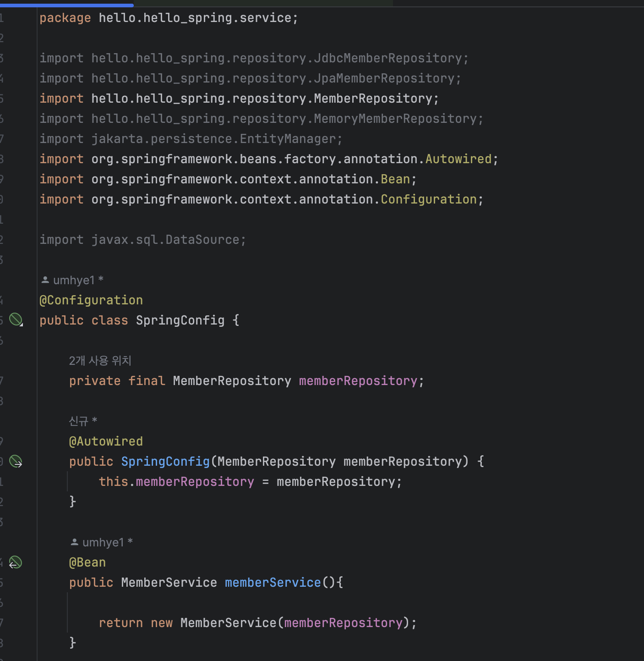644x661 pixels.
Task: Click 'SpringConfig' constructor name on the public line
Action: pos(165,462)
